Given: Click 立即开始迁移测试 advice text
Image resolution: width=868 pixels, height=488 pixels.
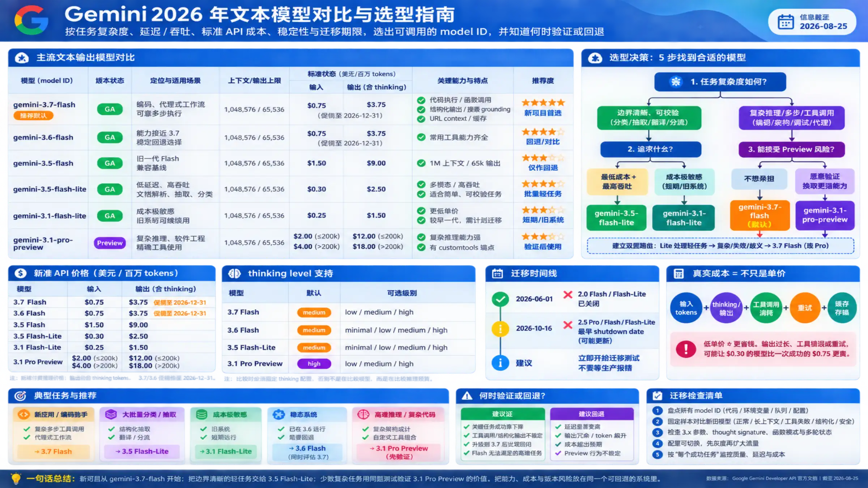Looking at the screenshot, I should pyautogui.click(x=609, y=358).
